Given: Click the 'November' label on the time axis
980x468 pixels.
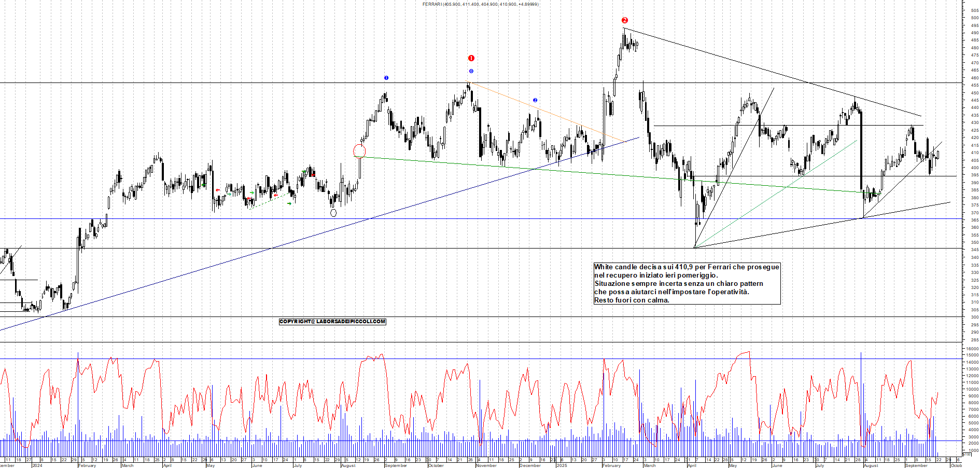Looking at the screenshot, I should coord(486,465).
